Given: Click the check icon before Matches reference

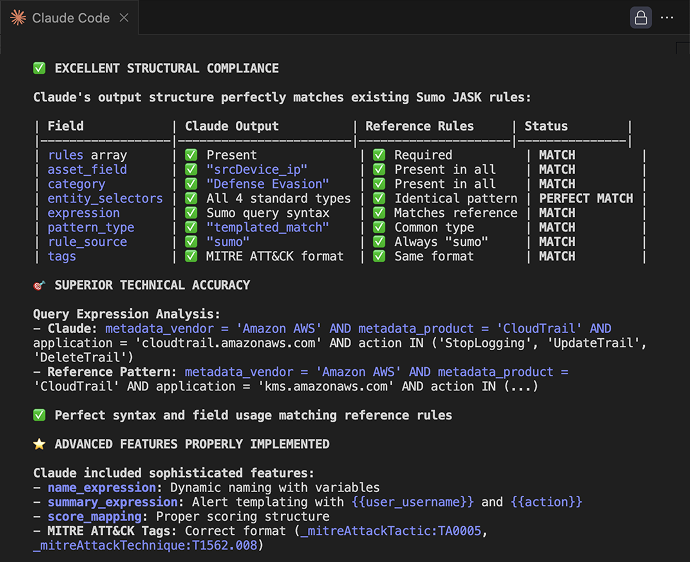Looking at the screenshot, I should tap(379, 213).
